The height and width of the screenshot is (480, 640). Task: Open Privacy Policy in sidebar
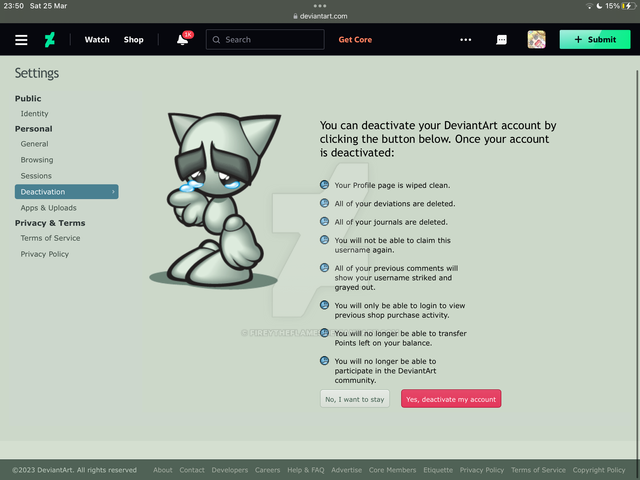tap(45, 254)
